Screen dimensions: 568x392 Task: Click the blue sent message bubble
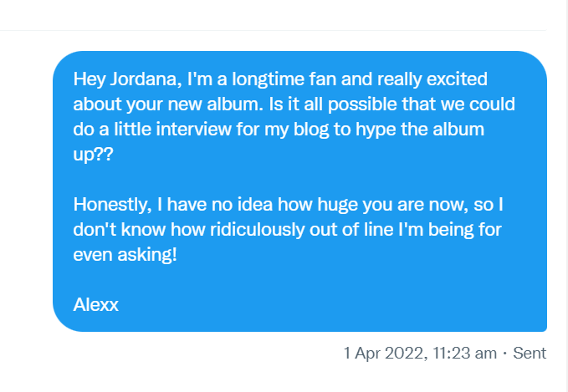299,191
